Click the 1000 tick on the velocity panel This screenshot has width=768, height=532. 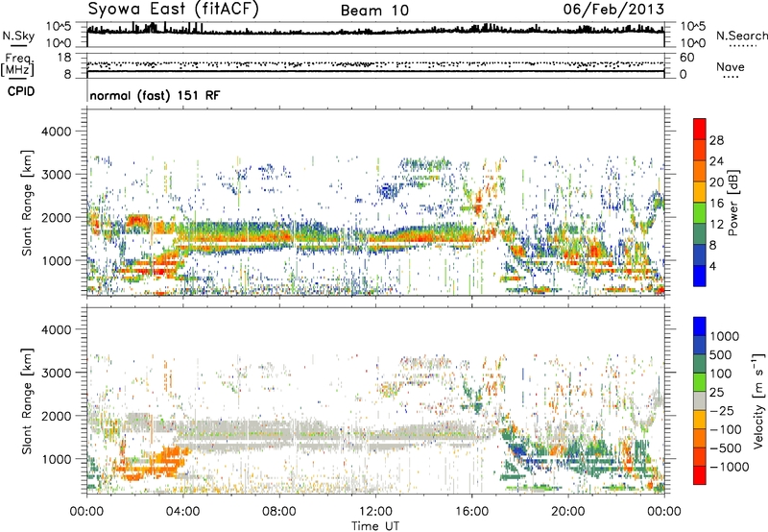pos(56,459)
